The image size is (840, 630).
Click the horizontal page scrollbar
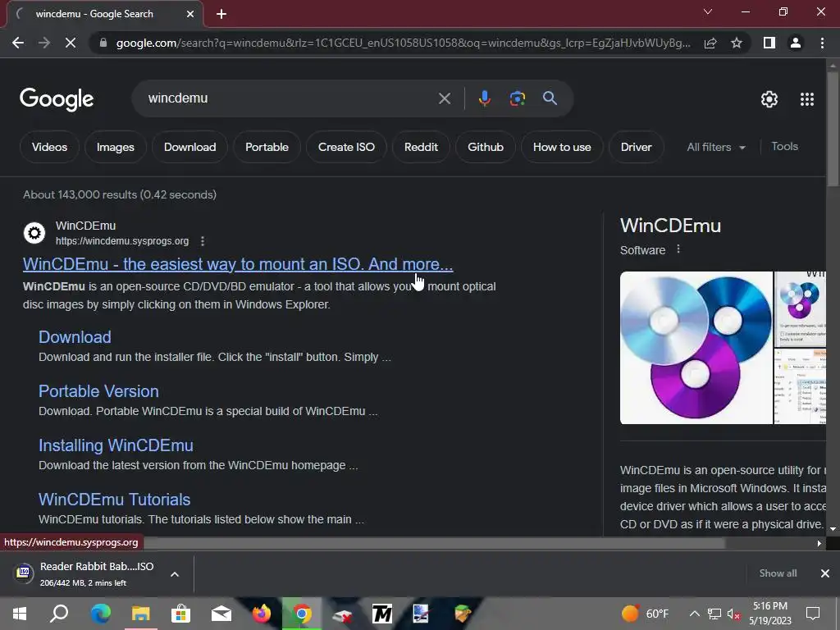point(434,543)
